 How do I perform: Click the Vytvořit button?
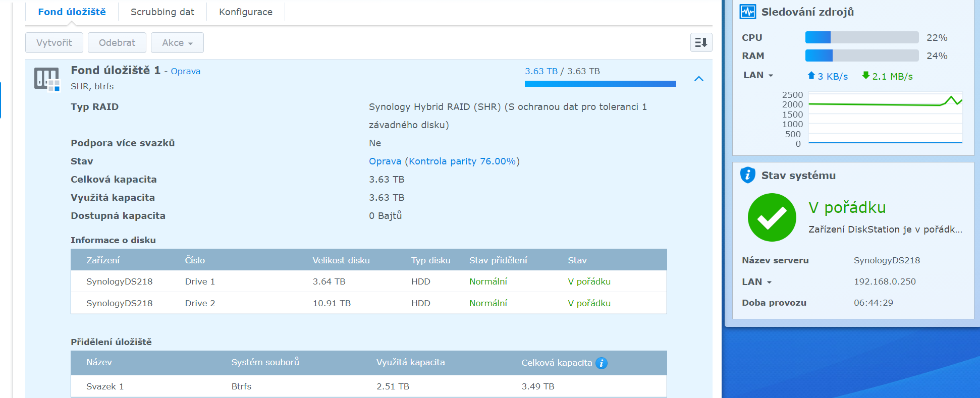[x=54, y=42]
